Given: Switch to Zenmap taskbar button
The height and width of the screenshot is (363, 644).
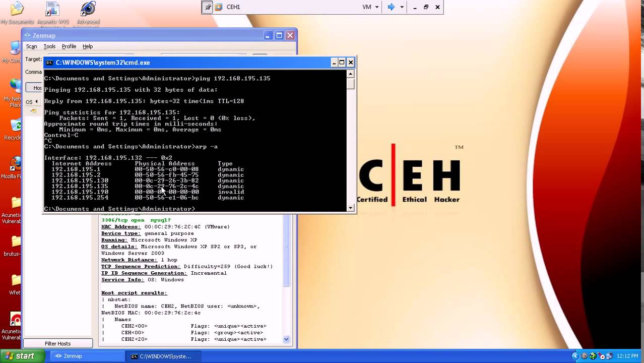Looking at the screenshot, I should point(87,356).
